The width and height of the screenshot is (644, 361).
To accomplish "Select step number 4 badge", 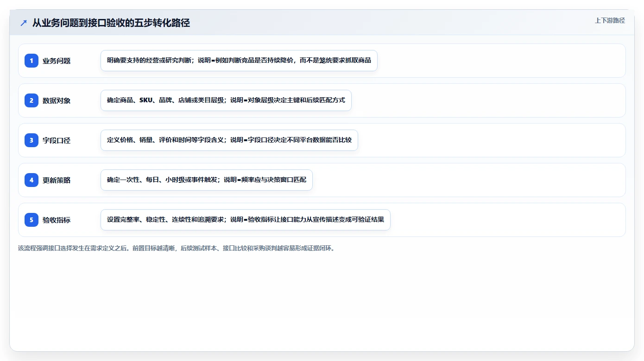I will [32, 180].
